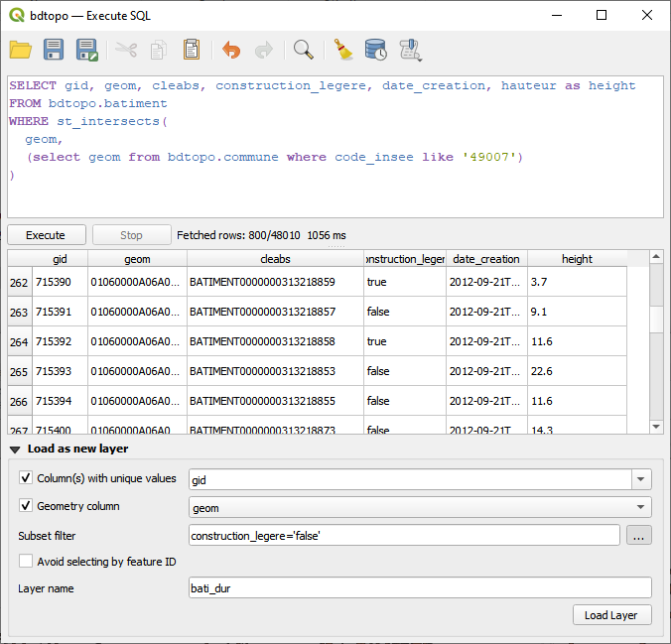Clear the query with broom icon

pyautogui.click(x=343, y=50)
